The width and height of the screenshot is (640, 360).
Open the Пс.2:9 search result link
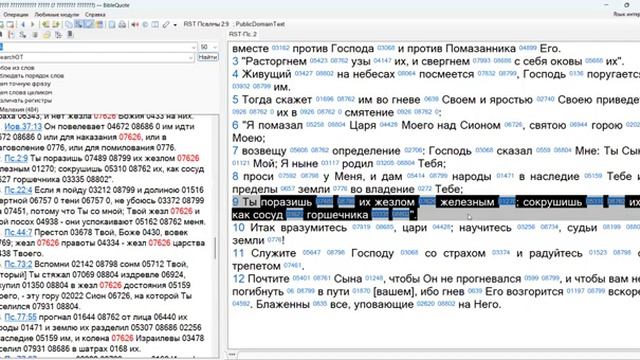(x=16, y=158)
